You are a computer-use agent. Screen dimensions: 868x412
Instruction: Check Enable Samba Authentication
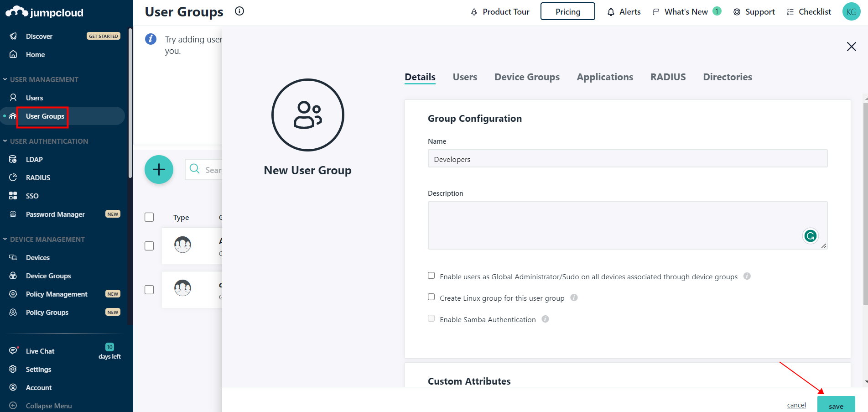tap(431, 318)
